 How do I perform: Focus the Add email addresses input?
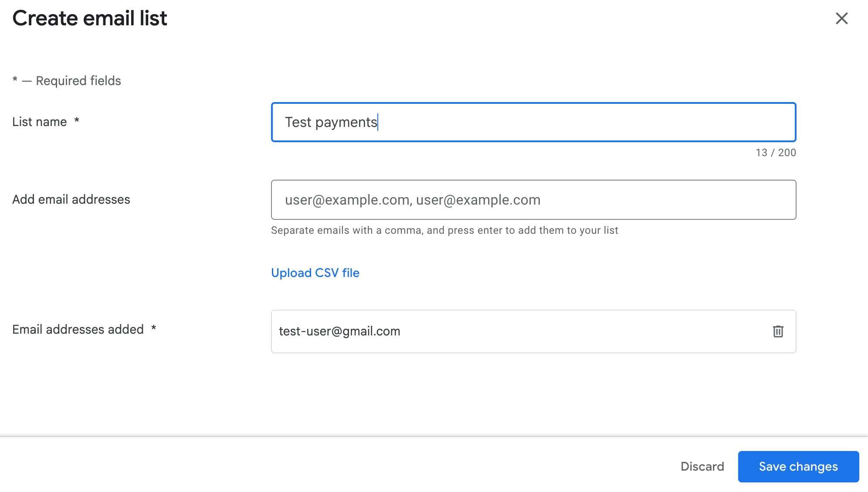[533, 200]
